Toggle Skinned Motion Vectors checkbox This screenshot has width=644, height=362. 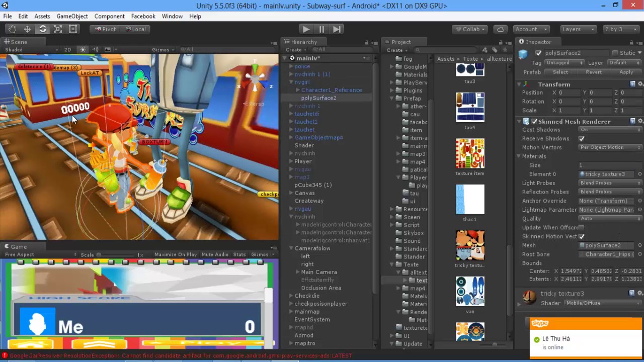click(x=582, y=237)
